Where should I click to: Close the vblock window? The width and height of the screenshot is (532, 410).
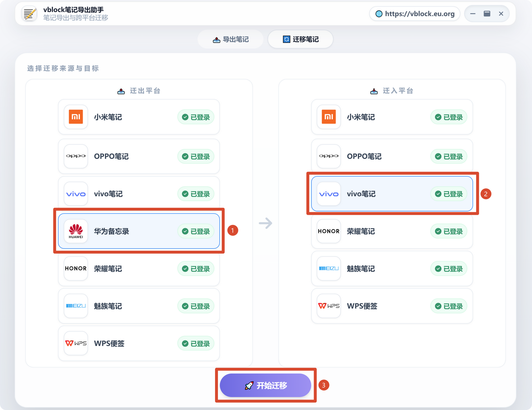point(501,14)
